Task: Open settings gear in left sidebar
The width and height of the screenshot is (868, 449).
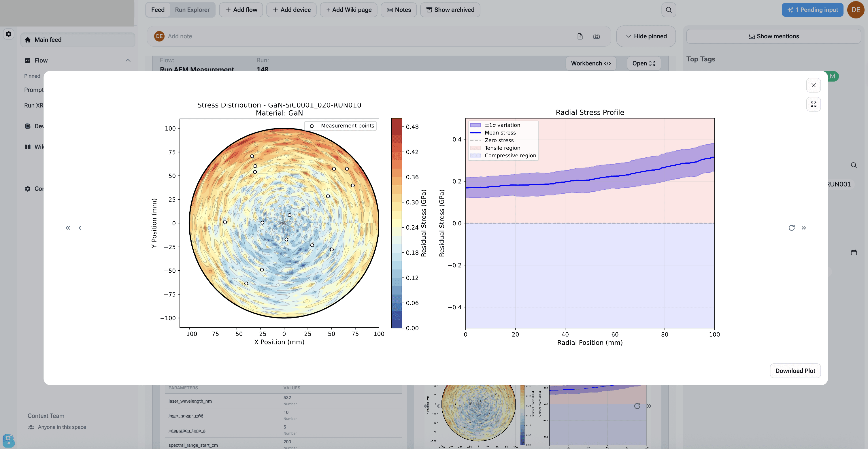Action: coord(9,34)
